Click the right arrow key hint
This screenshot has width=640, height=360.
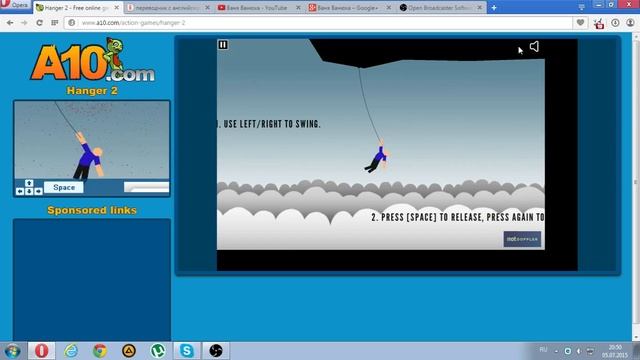tap(38, 191)
